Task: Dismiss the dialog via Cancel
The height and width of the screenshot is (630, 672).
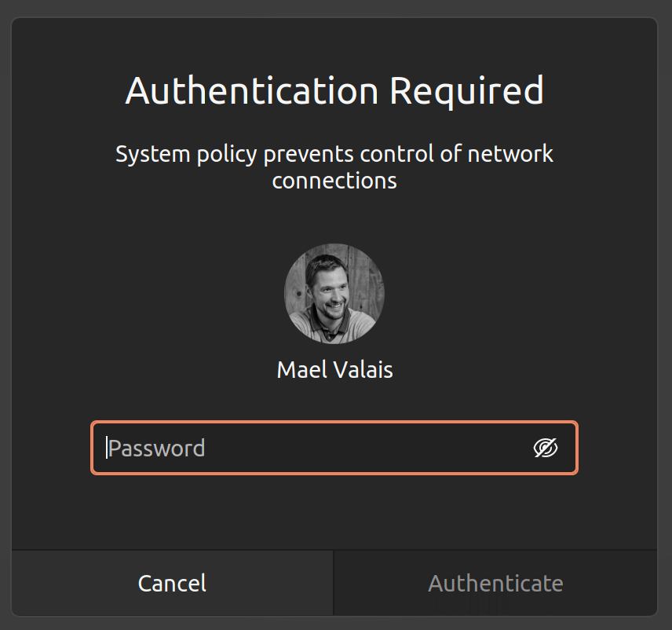Action: coord(171,583)
